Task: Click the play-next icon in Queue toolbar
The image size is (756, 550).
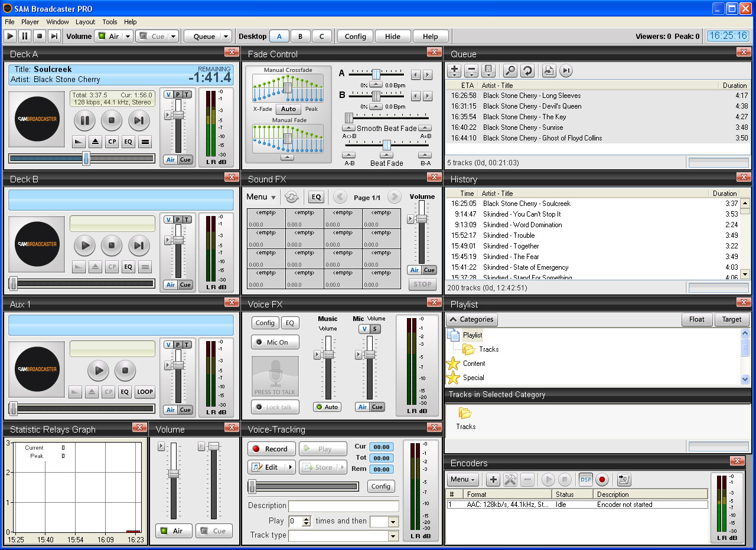Action: click(x=566, y=71)
